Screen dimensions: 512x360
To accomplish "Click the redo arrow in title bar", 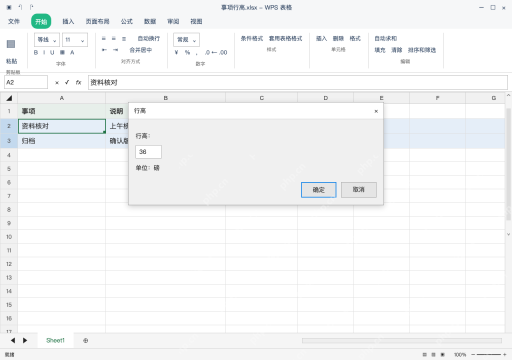I will [x=31, y=7].
